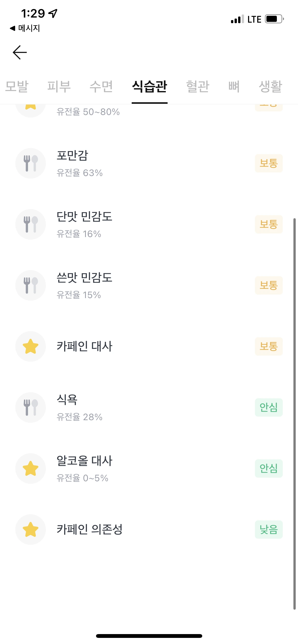Tap the utensils icon beside 단맛 민감도
This screenshot has height=644, width=298.
pyautogui.click(x=31, y=224)
